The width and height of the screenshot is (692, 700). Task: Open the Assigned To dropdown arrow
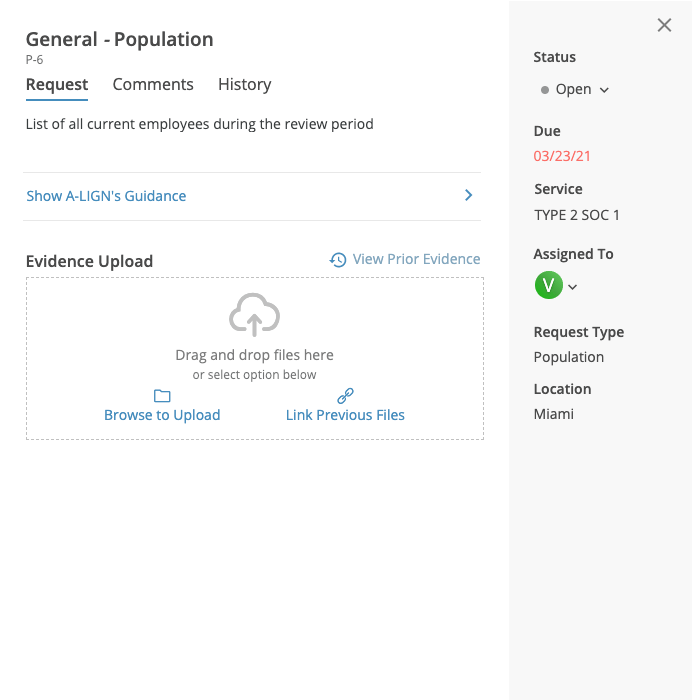(x=573, y=288)
